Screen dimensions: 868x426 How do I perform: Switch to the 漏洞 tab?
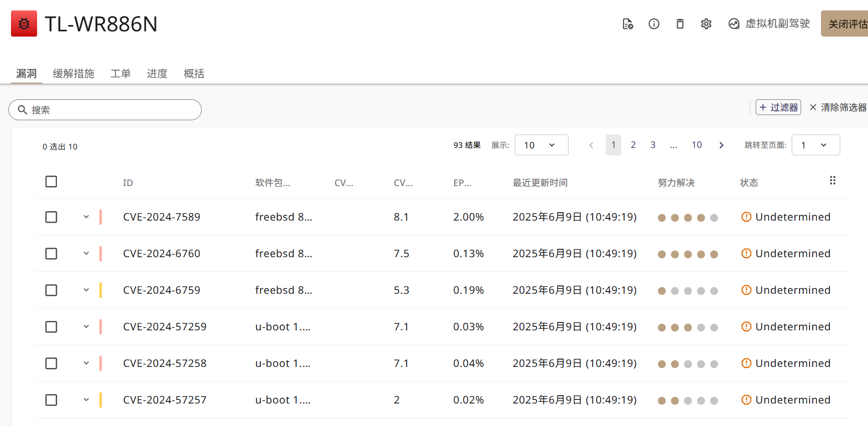tap(27, 74)
